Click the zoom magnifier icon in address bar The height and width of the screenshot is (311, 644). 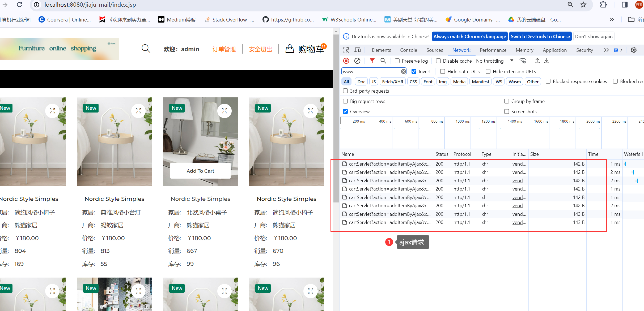pyautogui.click(x=570, y=5)
